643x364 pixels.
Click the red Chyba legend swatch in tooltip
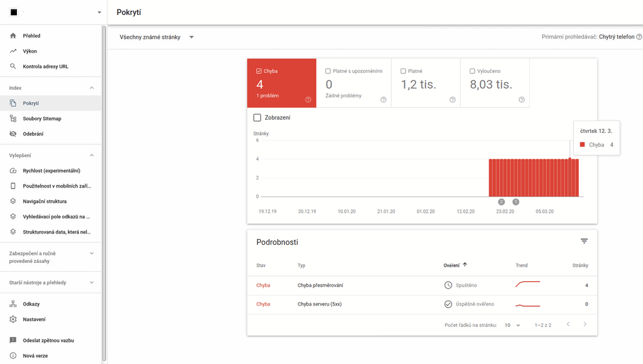[582, 145]
